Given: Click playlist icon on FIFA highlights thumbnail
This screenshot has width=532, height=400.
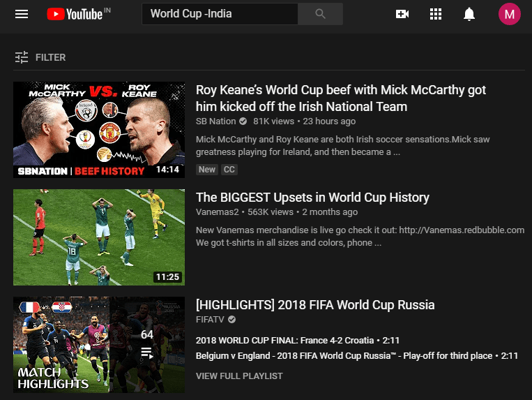Looking at the screenshot, I should [147, 353].
